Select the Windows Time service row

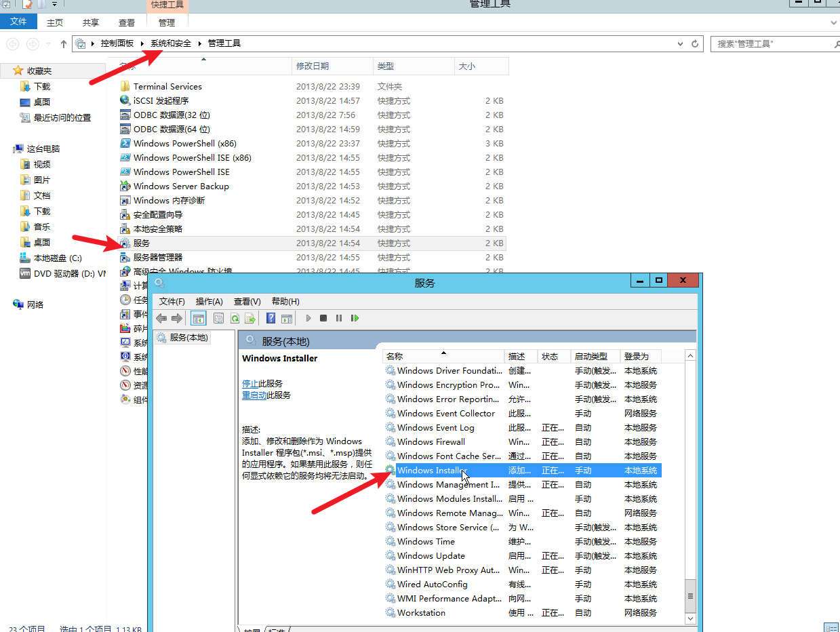(x=522, y=541)
